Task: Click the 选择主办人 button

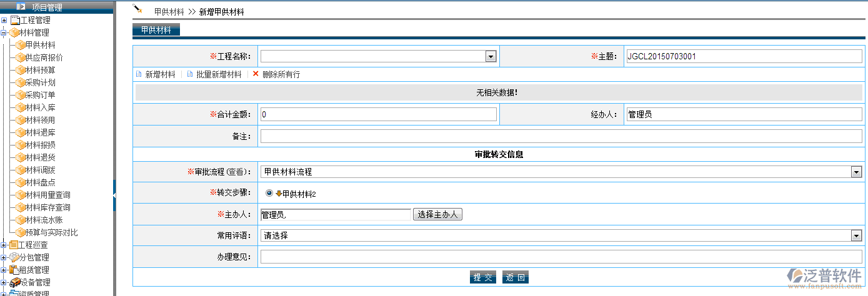Action: (437, 214)
